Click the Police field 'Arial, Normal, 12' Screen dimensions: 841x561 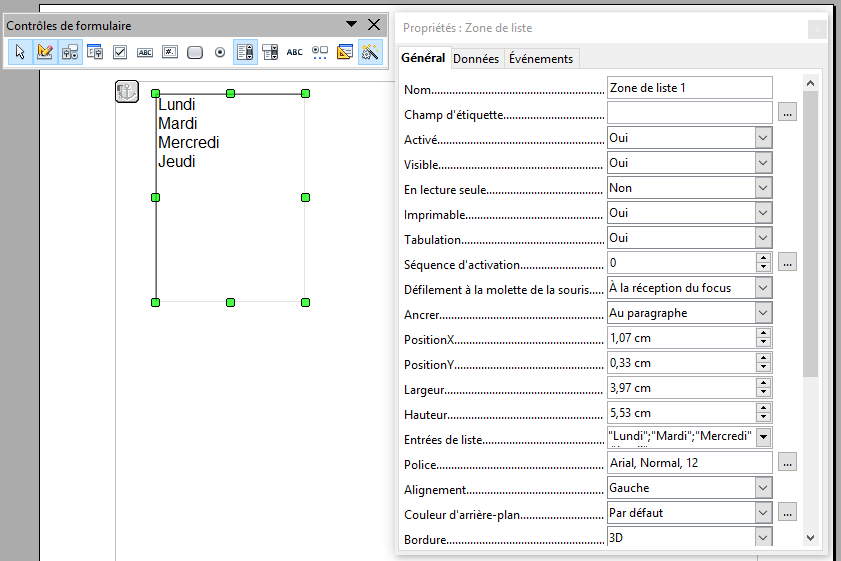point(690,463)
